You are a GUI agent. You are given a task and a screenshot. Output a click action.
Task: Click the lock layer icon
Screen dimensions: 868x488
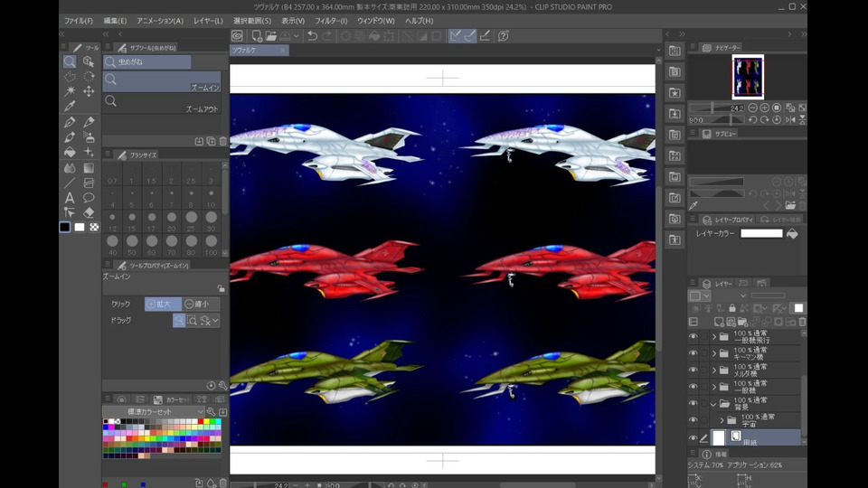tap(732, 308)
